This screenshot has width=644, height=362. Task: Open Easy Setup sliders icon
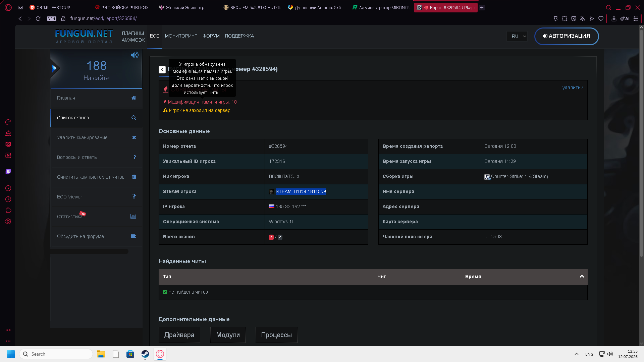coord(636,19)
